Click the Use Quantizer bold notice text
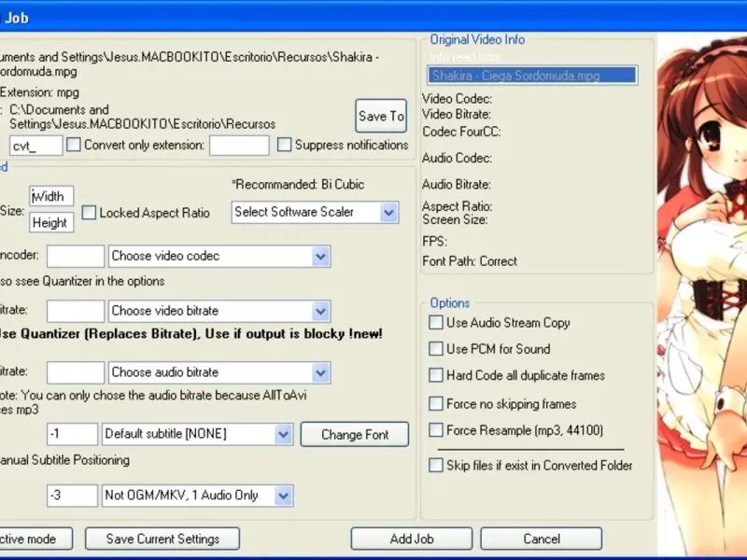The width and height of the screenshot is (747, 560). click(x=190, y=333)
